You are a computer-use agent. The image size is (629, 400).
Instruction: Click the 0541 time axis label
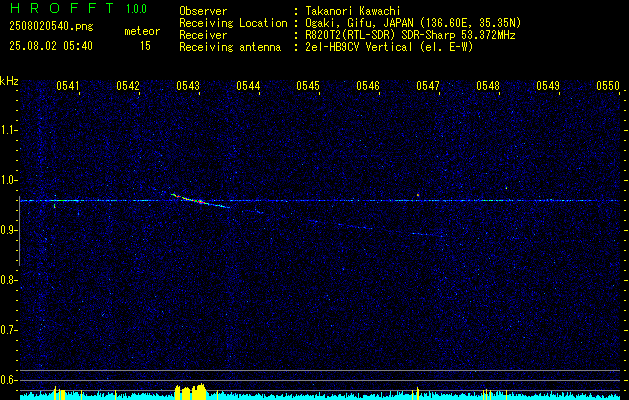[67, 86]
